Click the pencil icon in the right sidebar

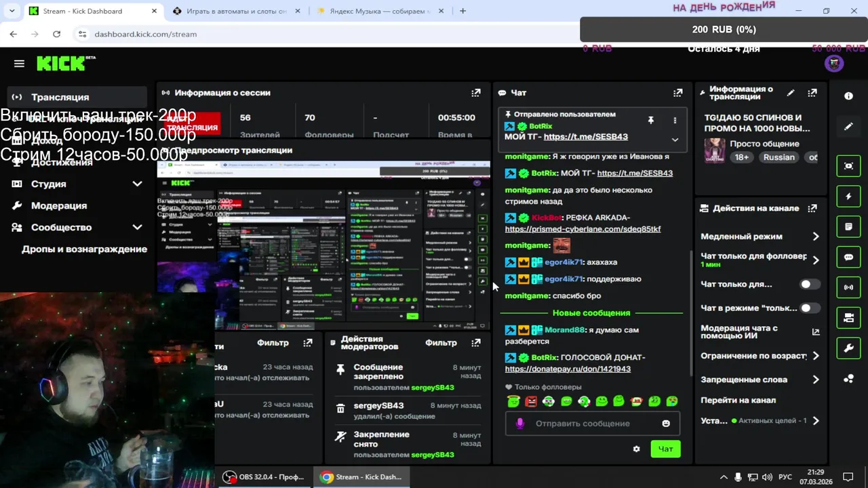pyautogui.click(x=848, y=127)
